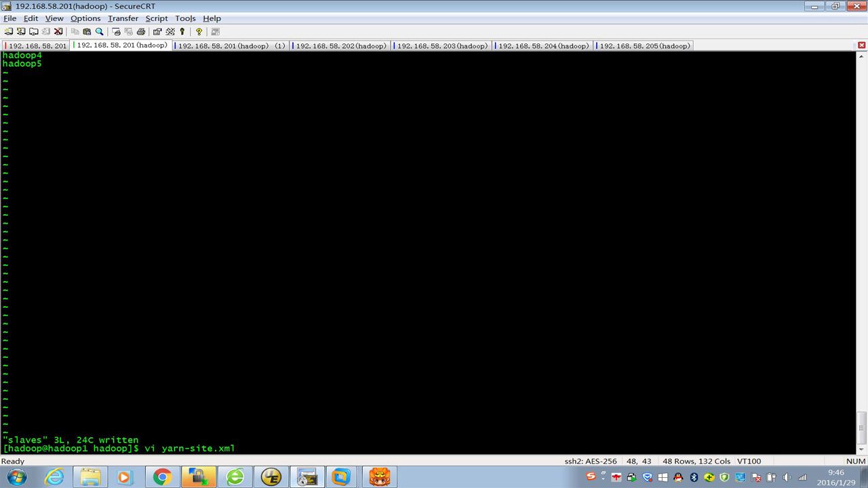Click the yellow Help question mark icon
This screenshot has height=488, width=868.
coord(199,31)
